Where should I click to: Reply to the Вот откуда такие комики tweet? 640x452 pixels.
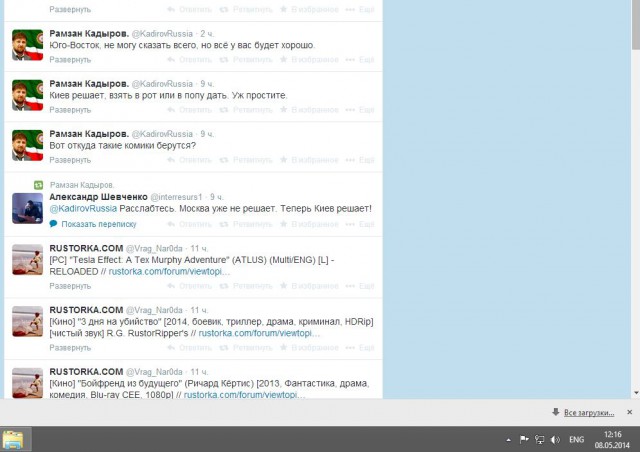190,160
